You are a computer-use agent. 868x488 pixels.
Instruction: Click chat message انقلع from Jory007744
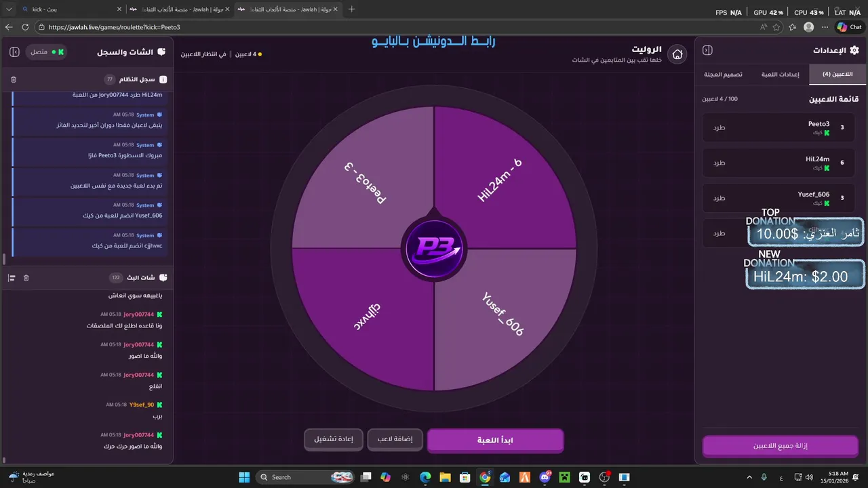tap(155, 386)
